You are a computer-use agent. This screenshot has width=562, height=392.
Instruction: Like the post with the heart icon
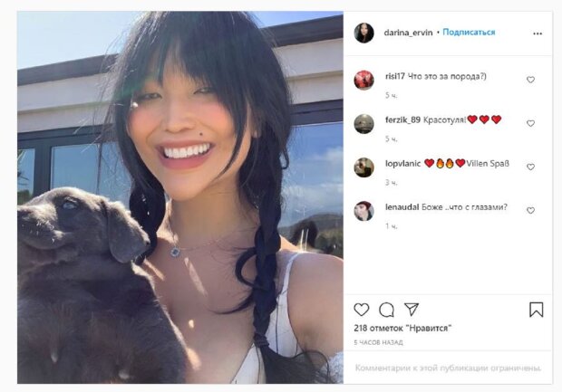[x=362, y=310]
